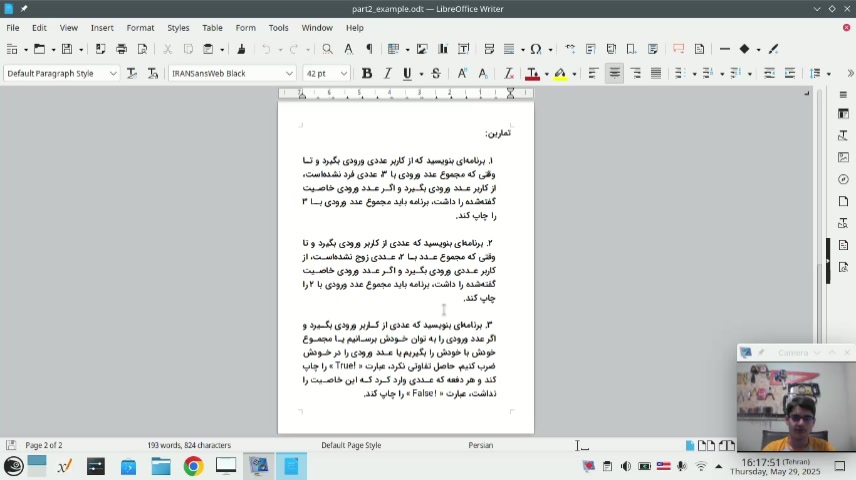856x480 pixels.
Task: Toggle Align Right
Action: tap(635, 73)
